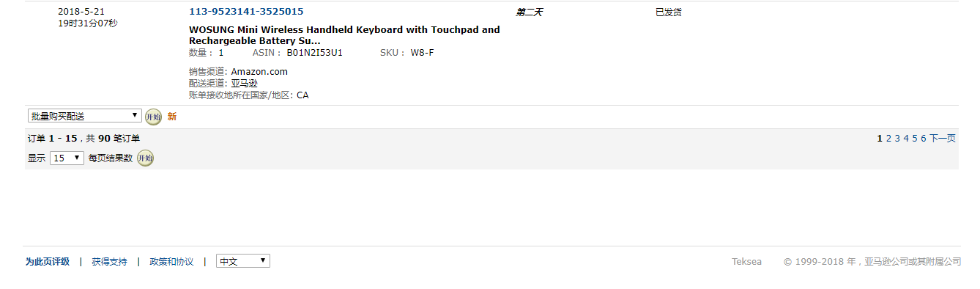Go to page 2 of orders
980x289 pixels.
coord(888,138)
